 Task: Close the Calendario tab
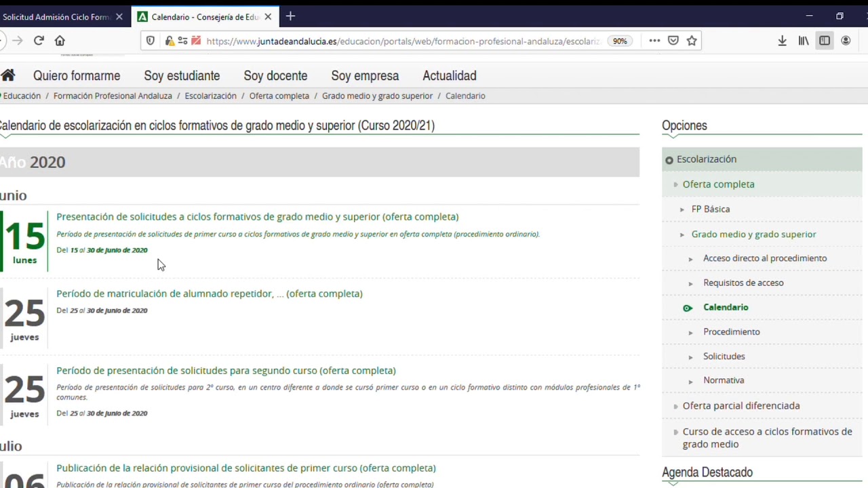tap(268, 17)
